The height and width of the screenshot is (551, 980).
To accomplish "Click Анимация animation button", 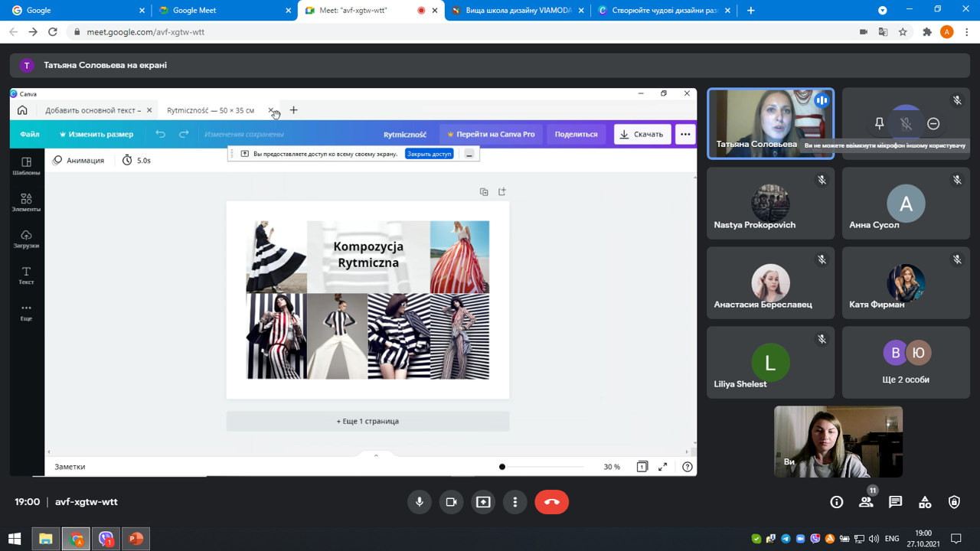I will pos(78,160).
